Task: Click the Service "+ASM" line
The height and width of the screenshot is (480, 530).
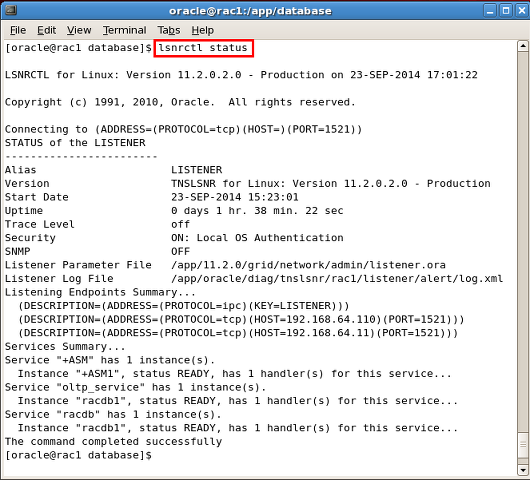Action: [110, 360]
